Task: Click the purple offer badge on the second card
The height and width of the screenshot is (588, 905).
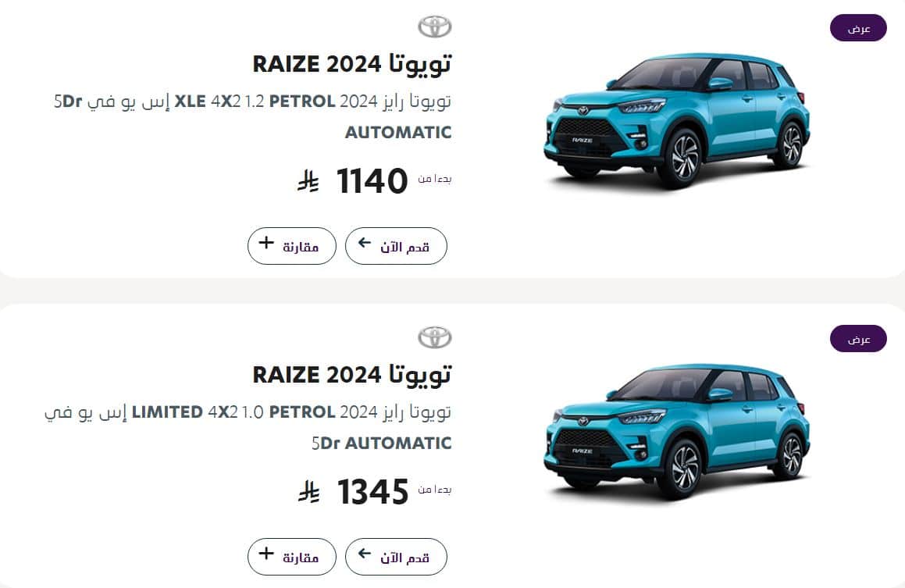Action: pyautogui.click(x=858, y=339)
